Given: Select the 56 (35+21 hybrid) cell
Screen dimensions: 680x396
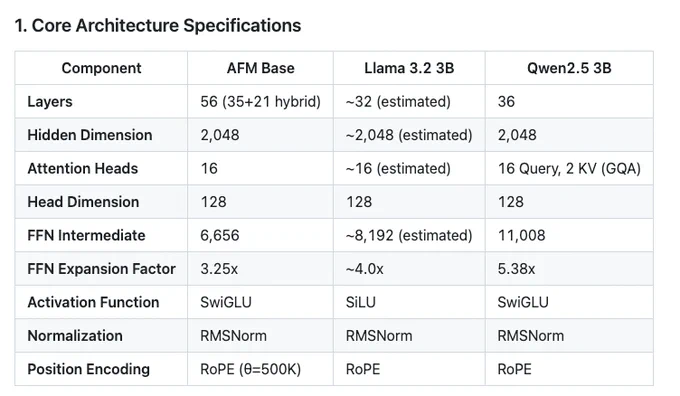Looking at the screenshot, I should click(260, 101).
